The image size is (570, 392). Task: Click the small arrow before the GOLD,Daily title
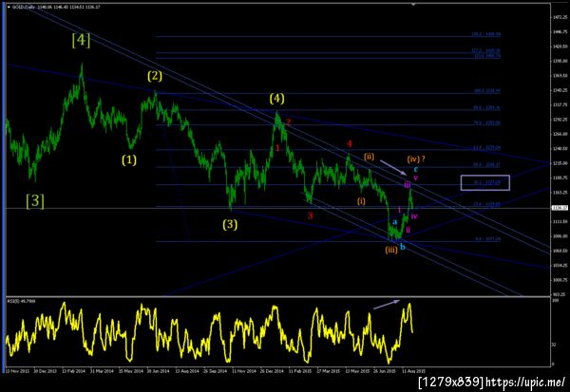(9, 7)
